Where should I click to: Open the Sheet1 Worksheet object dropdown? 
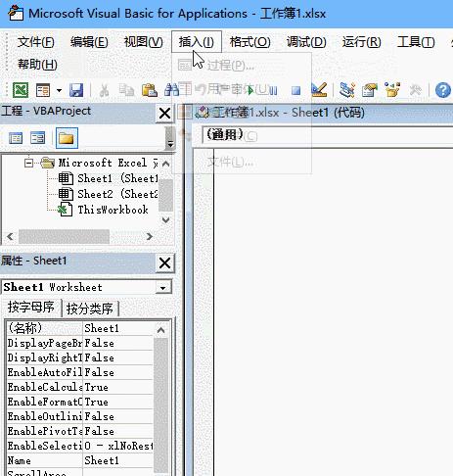pos(162,288)
